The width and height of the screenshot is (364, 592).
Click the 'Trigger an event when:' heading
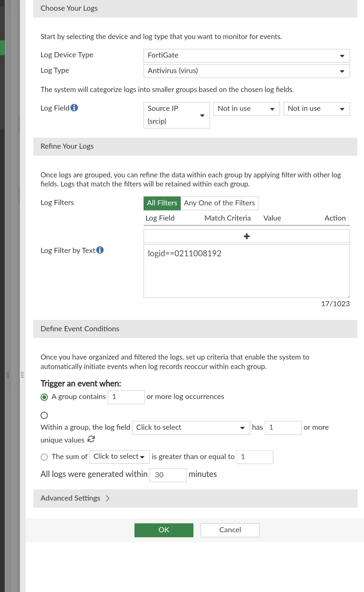(x=81, y=384)
